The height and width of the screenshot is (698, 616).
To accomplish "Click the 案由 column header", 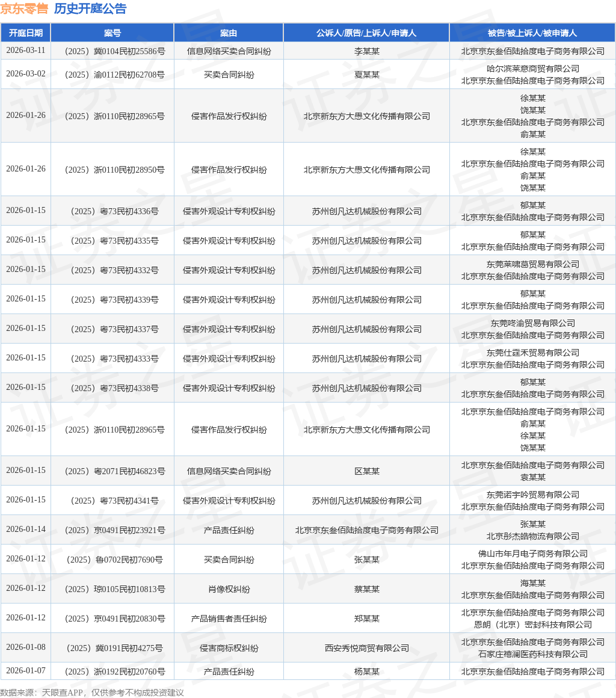I will tap(229, 33).
